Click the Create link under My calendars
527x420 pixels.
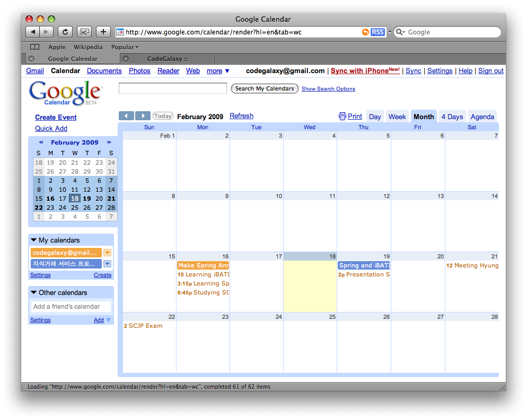(102, 275)
